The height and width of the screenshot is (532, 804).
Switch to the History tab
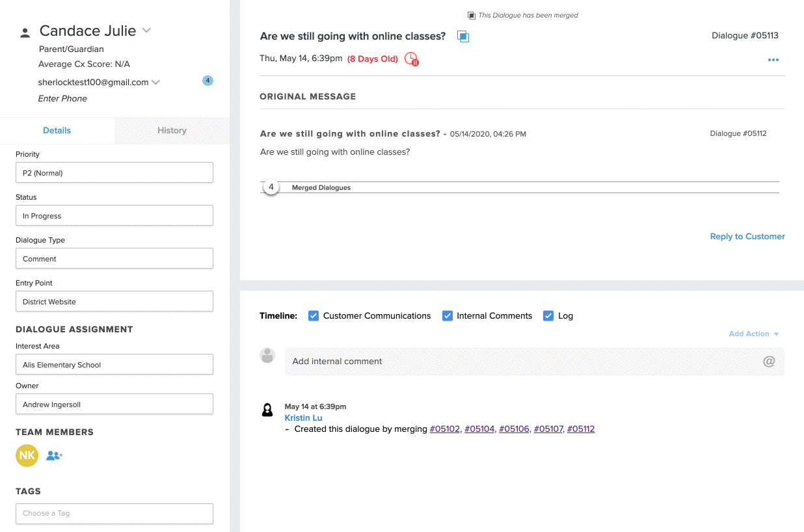click(172, 131)
